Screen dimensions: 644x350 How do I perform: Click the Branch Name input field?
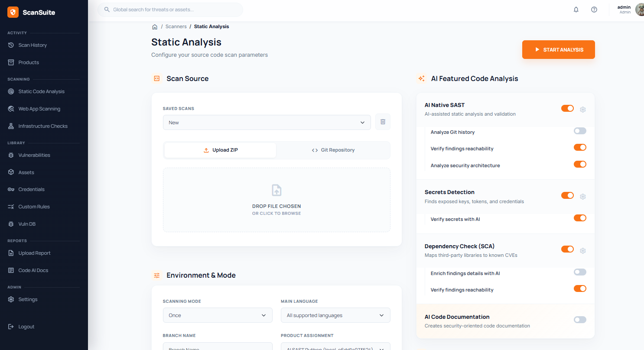tap(218, 347)
